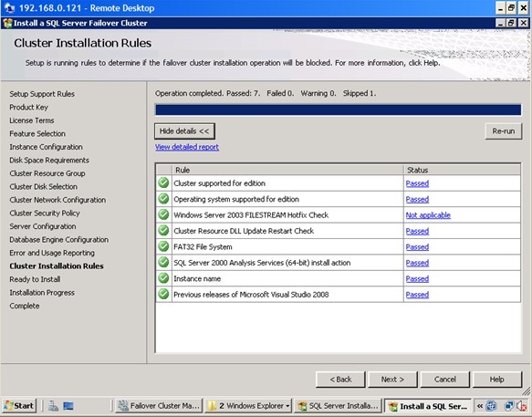The height and width of the screenshot is (417, 532).
Task: Collapse rule list with Hide details button
Action: tap(184, 131)
